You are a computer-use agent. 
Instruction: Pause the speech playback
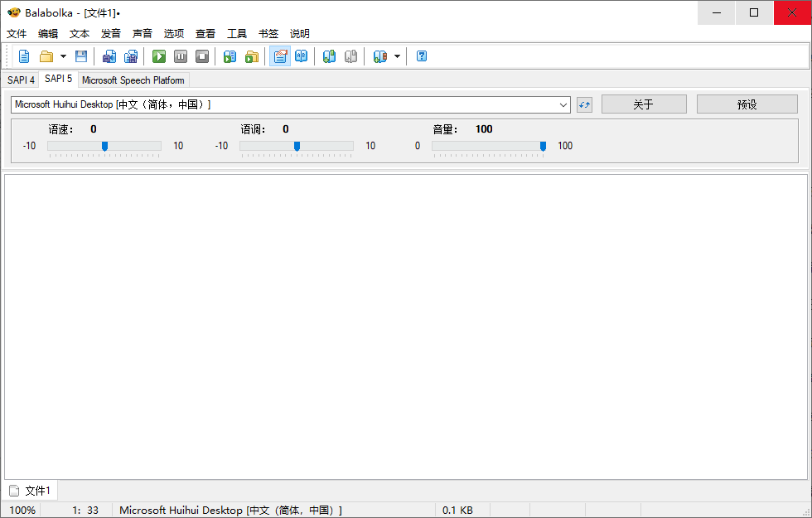click(x=181, y=56)
